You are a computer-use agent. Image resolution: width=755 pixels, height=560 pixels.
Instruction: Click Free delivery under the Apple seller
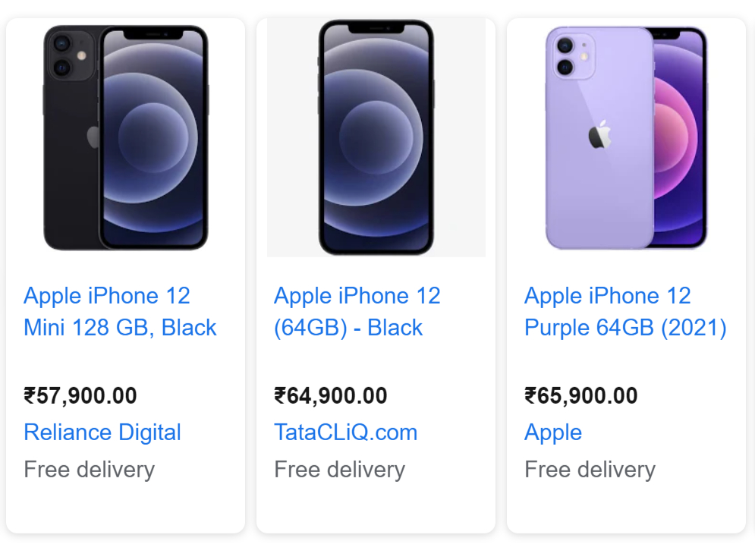tap(590, 470)
